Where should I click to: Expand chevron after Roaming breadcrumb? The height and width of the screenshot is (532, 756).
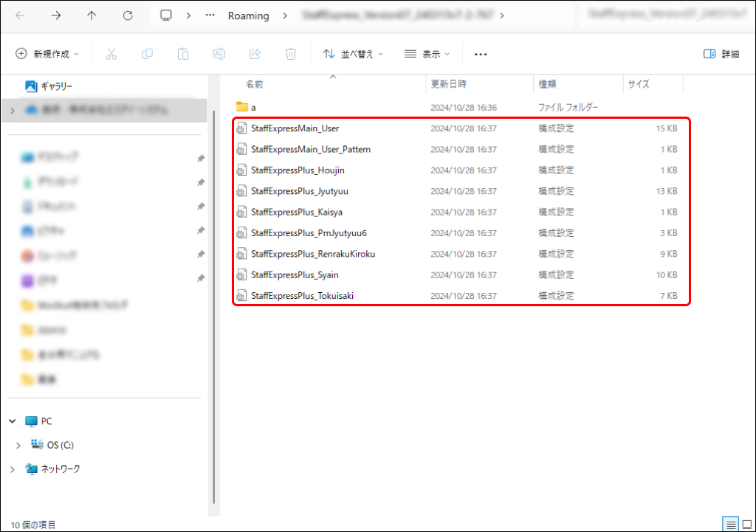[x=285, y=16]
